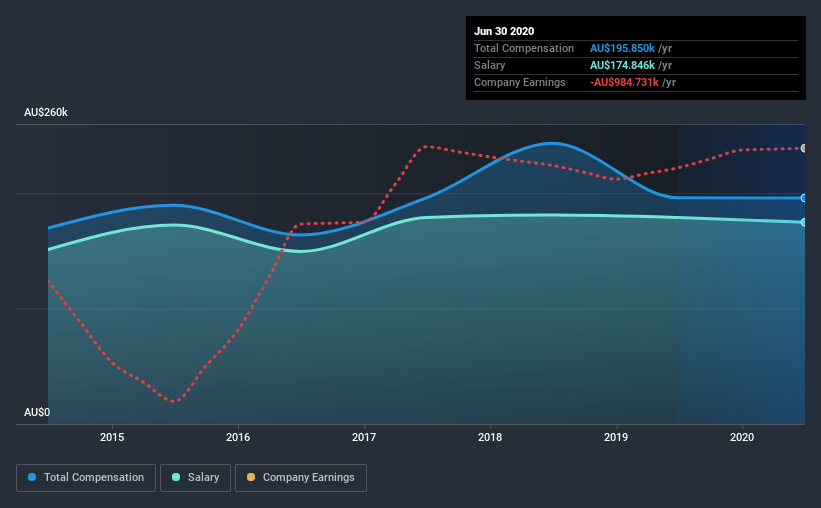Click the blue Total Compensation legend dot
This screenshot has width=821, height=508.
click(x=32, y=477)
